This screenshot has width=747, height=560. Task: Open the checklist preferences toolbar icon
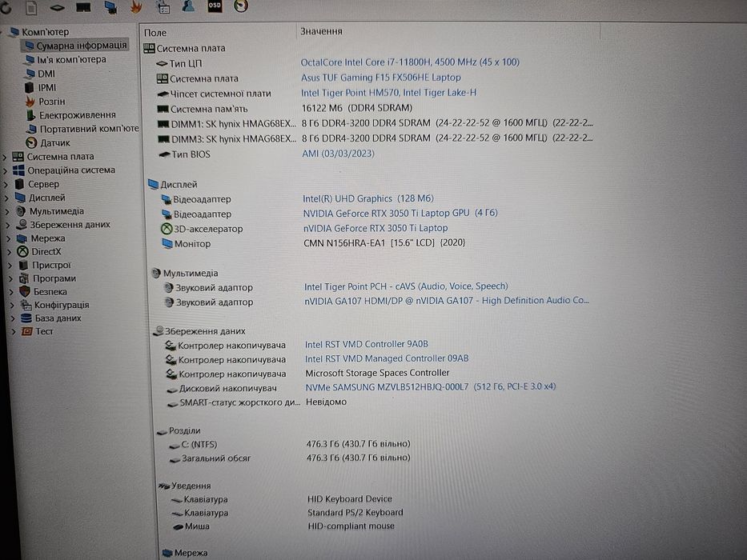[x=163, y=7]
